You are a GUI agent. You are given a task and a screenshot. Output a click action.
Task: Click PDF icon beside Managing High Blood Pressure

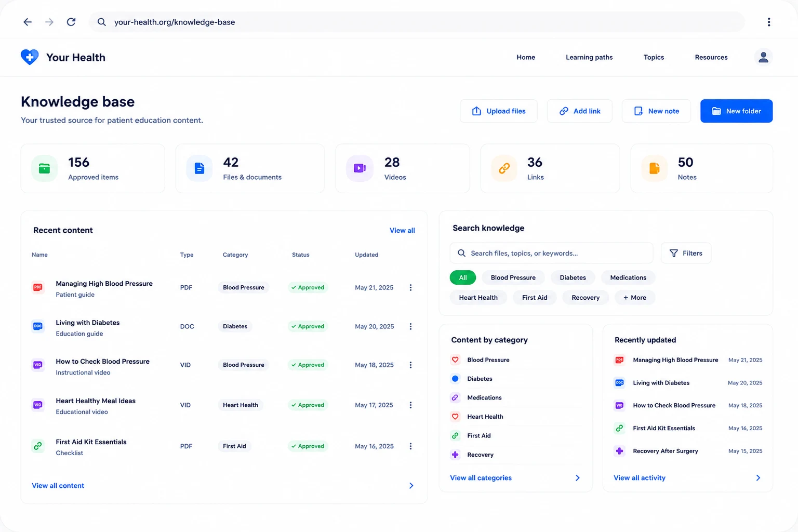point(38,287)
